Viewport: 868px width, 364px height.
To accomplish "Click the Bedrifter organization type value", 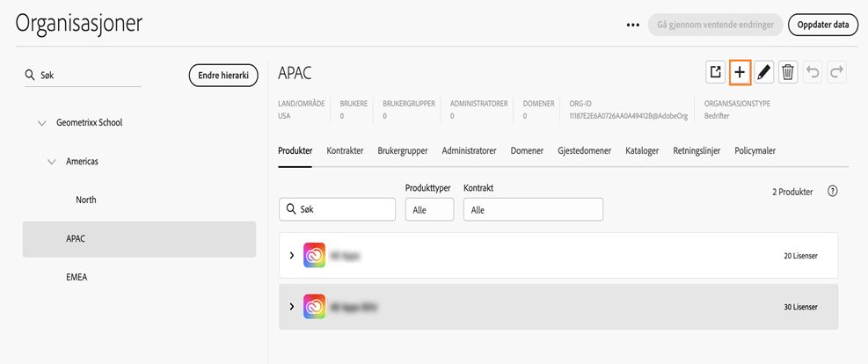I will pos(718,116).
